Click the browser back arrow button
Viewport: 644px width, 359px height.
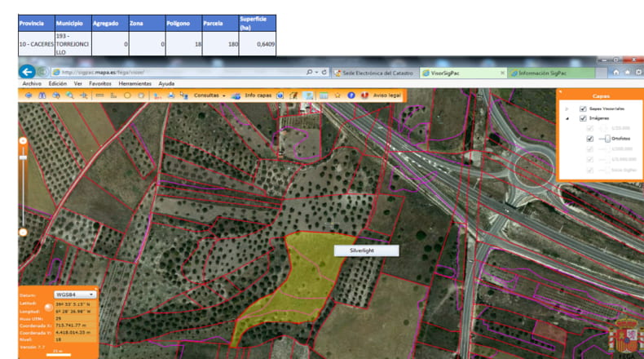click(x=27, y=72)
